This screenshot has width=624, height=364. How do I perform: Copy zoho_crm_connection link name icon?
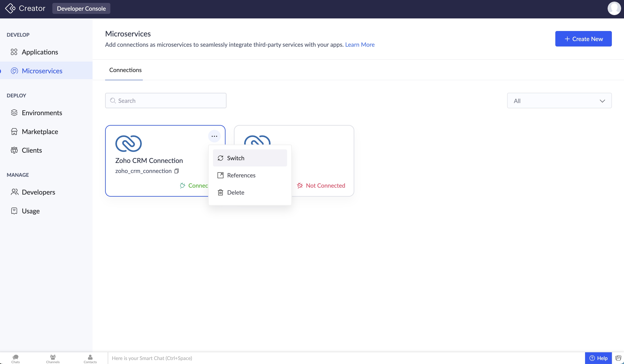[177, 171]
